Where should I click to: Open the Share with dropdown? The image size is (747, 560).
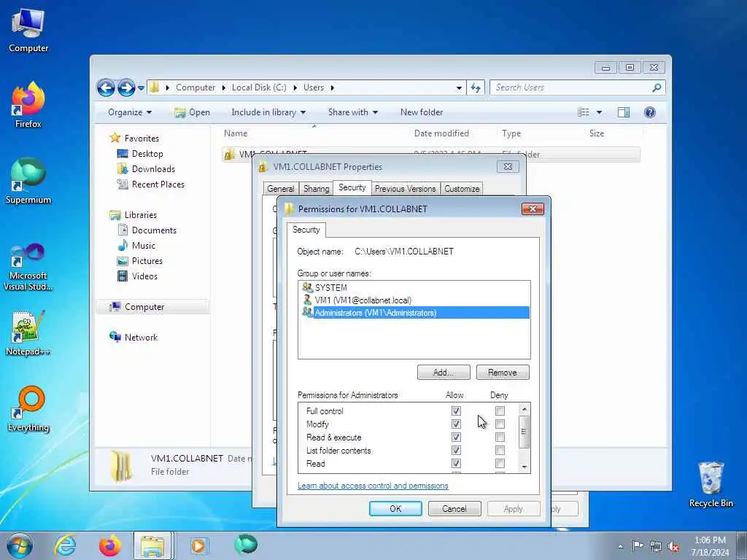pos(352,112)
